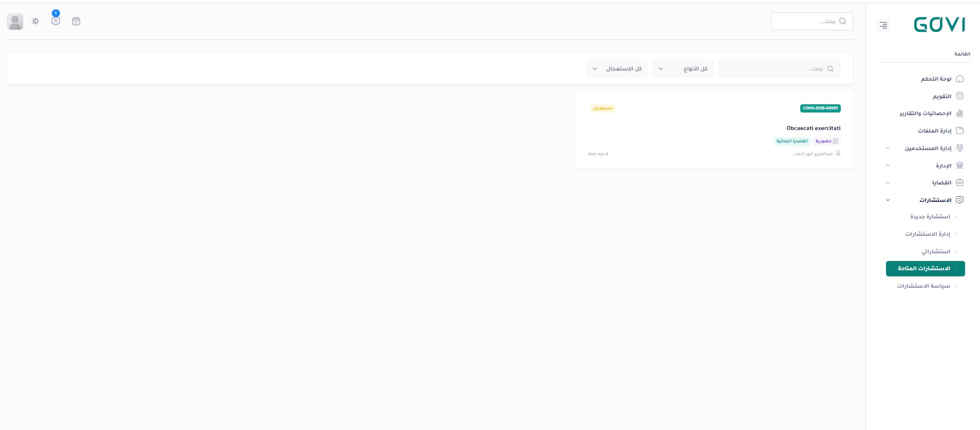Toggle the light/dark theme sun icon

pos(35,22)
